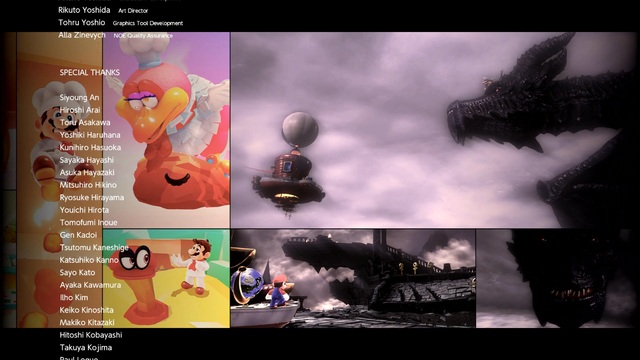640x360 pixels.
Task: Click the Graphics Tool Development label
Action: click(148, 24)
